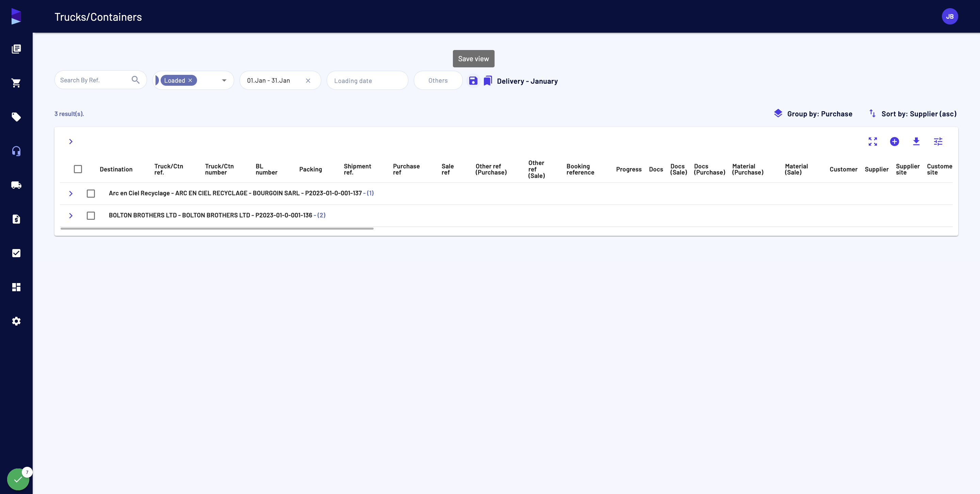Open the shopping cart purchases sidebar icon
The image size is (980, 494).
pyautogui.click(x=16, y=83)
